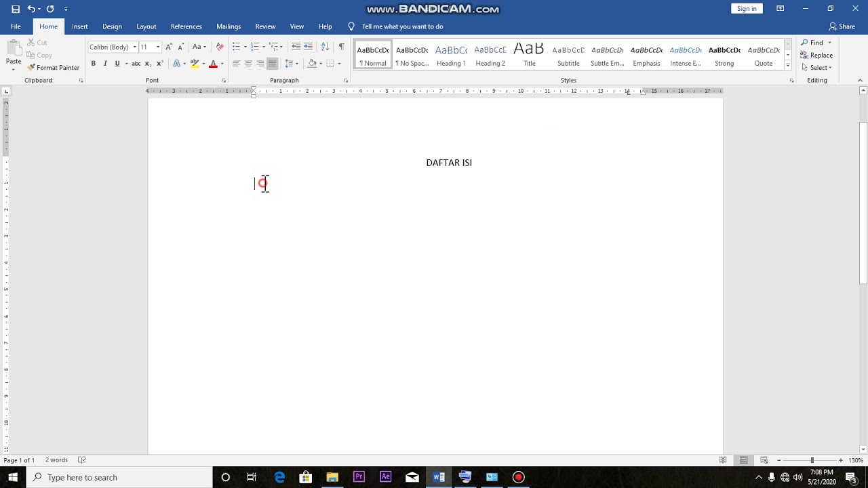Open proofing errors icon in status bar
Viewport: 868px width, 488px height.
[x=82, y=460]
